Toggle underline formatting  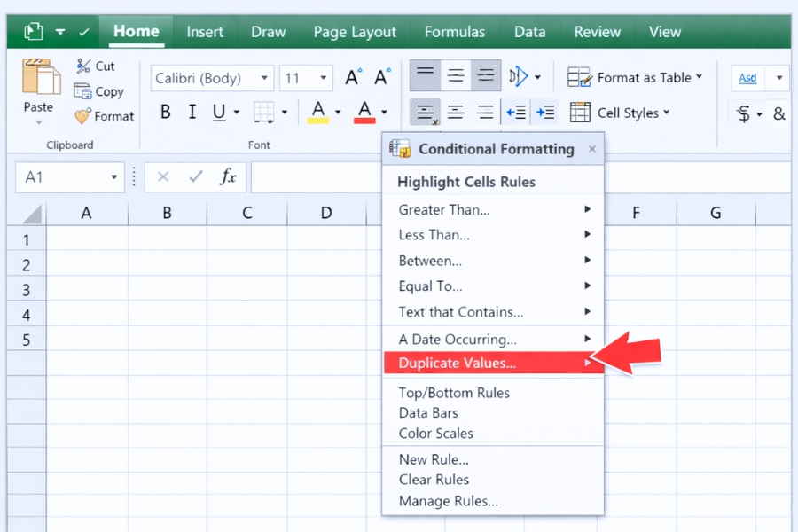coord(220,113)
